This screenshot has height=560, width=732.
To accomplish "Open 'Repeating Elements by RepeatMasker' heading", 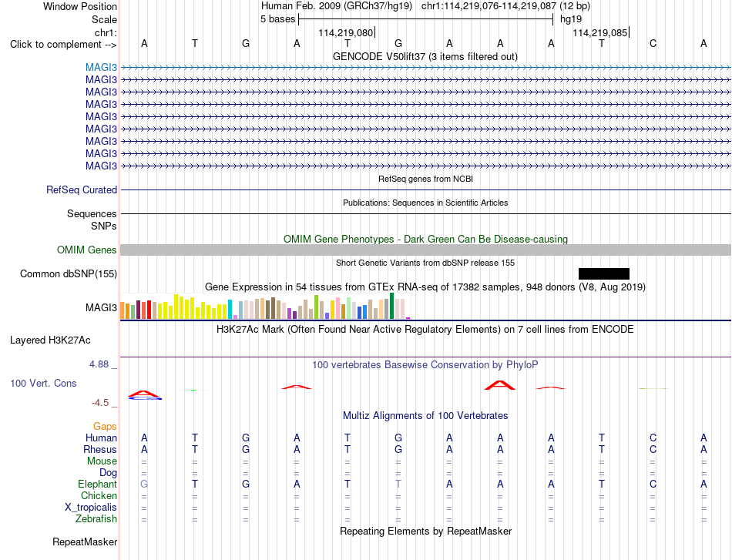I will coord(426,531).
